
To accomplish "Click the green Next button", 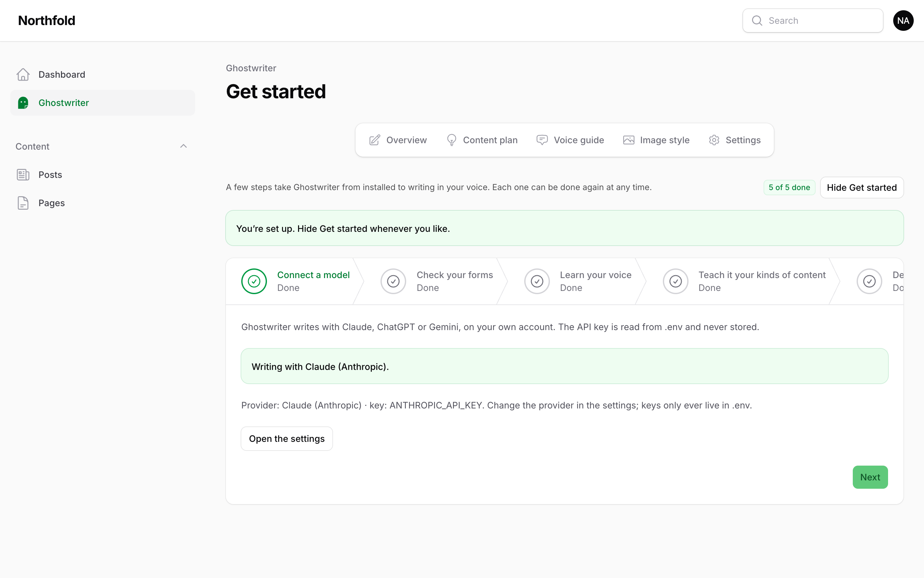I will tap(870, 477).
